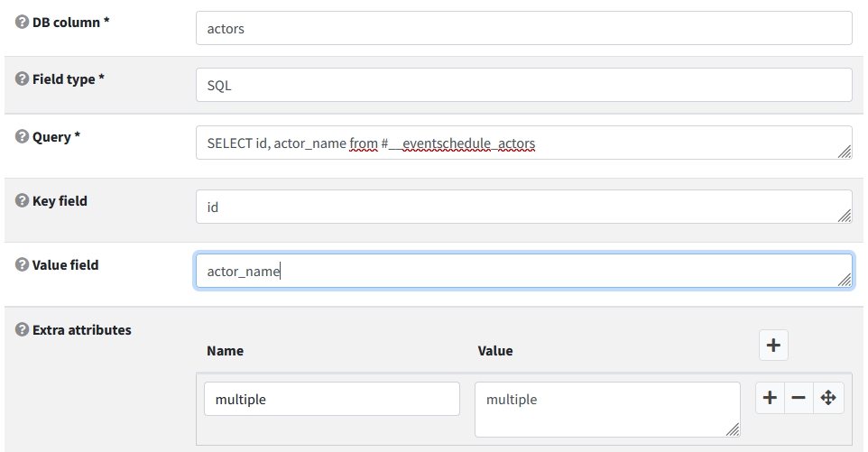Click the help icon beside DB column
Image resolution: width=868 pixels, height=452 pixels.
click(x=22, y=22)
